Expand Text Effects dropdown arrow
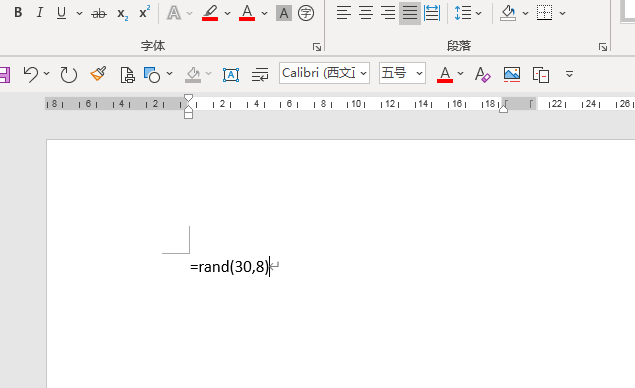This screenshot has width=635, height=388. [190, 13]
